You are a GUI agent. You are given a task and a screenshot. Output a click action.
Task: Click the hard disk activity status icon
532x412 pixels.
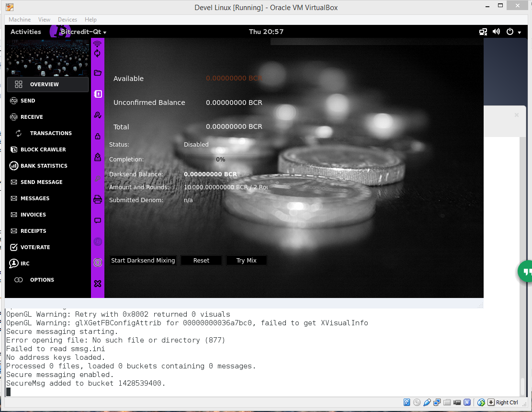click(x=407, y=402)
